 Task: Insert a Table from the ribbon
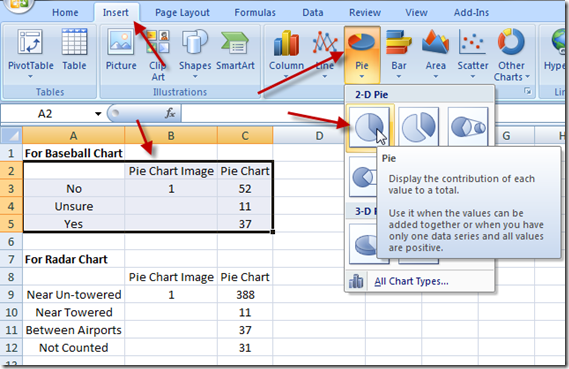click(74, 49)
